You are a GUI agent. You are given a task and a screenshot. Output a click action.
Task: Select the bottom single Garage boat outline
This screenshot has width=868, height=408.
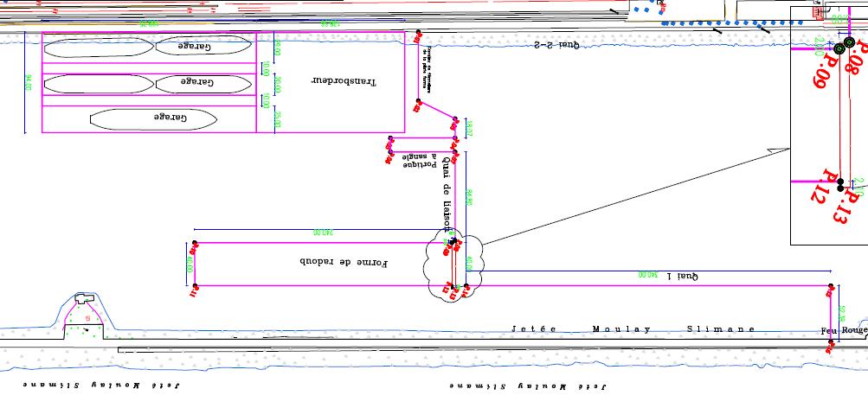[152, 118]
